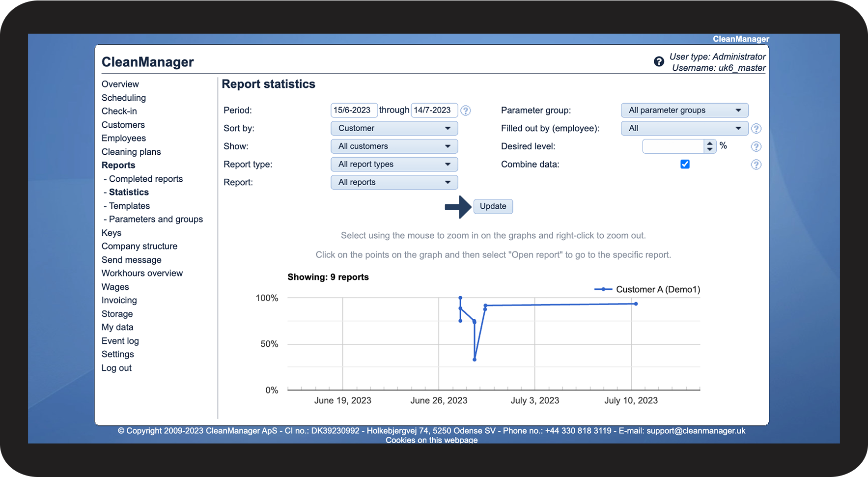Open the Cookies on this webpage link
Viewport: 868px width, 477px height.
(x=431, y=440)
